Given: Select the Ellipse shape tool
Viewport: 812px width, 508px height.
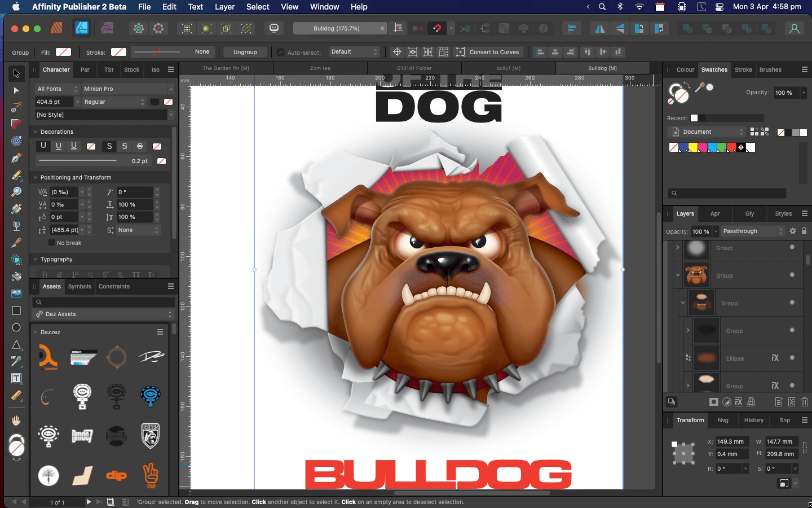Looking at the screenshot, I should [16, 327].
